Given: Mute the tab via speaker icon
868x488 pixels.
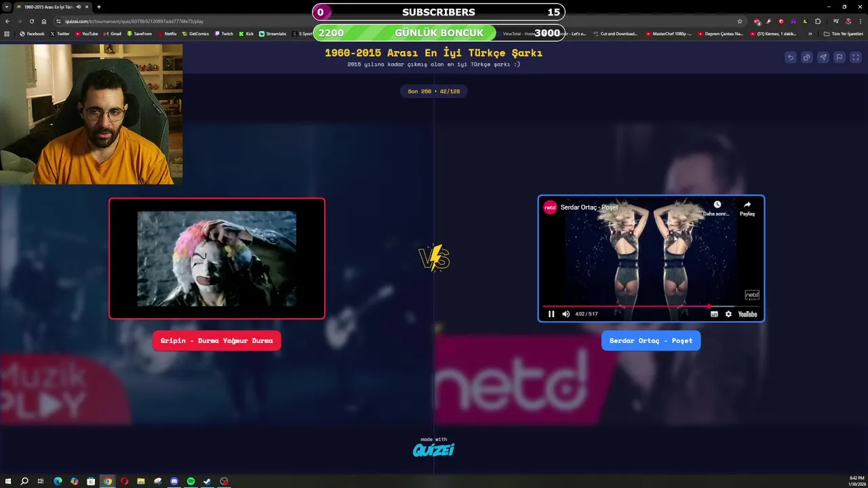Looking at the screenshot, I should [79, 7].
